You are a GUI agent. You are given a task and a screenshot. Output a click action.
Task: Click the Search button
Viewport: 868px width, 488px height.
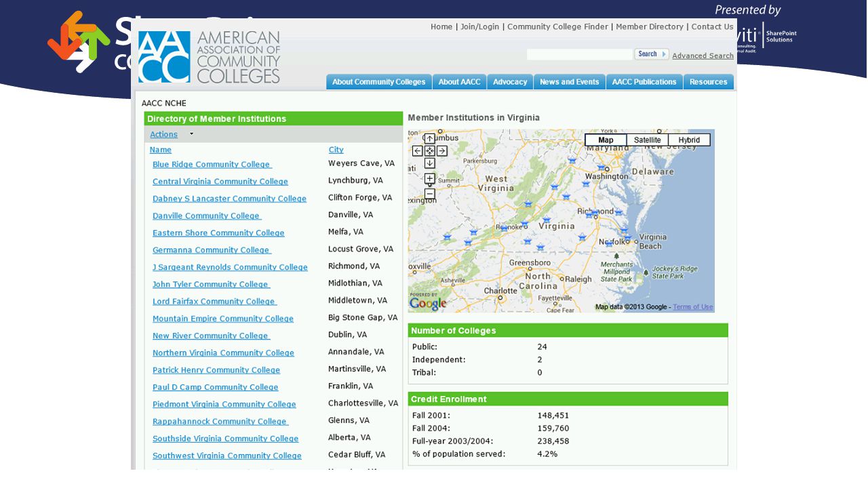(652, 54)
